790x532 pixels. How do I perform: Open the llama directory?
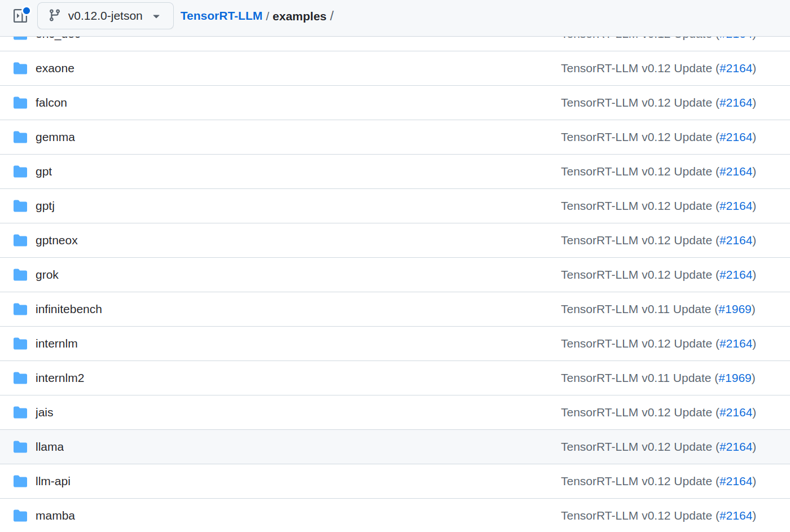tap(50, 447)
